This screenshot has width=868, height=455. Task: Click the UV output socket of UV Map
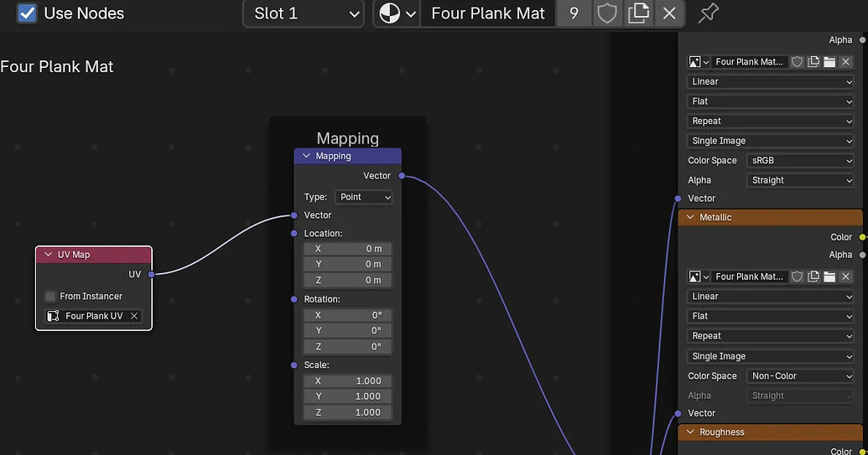pyautogui.click(x=151, y=274)
